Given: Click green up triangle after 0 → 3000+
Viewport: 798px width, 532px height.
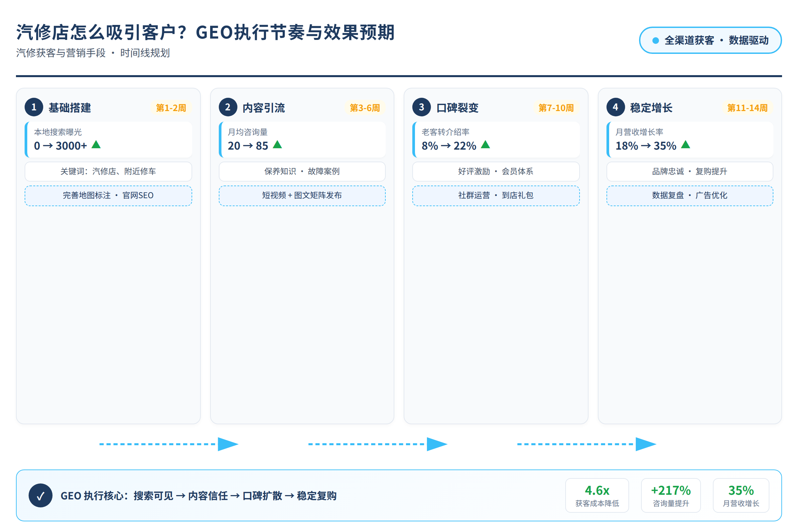Looking at the screenshot, I should [x=96, y=145].
